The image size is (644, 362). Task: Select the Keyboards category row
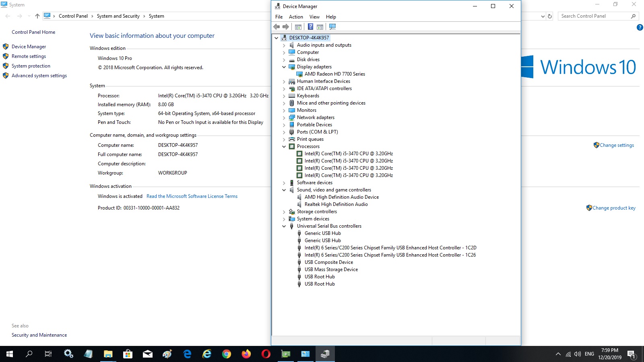click(308, 96)
